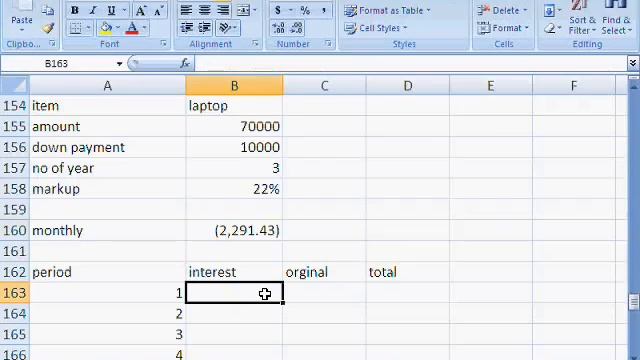Apply the Borders icon
This screenshot has width=640, height=360.
(76, 28)
